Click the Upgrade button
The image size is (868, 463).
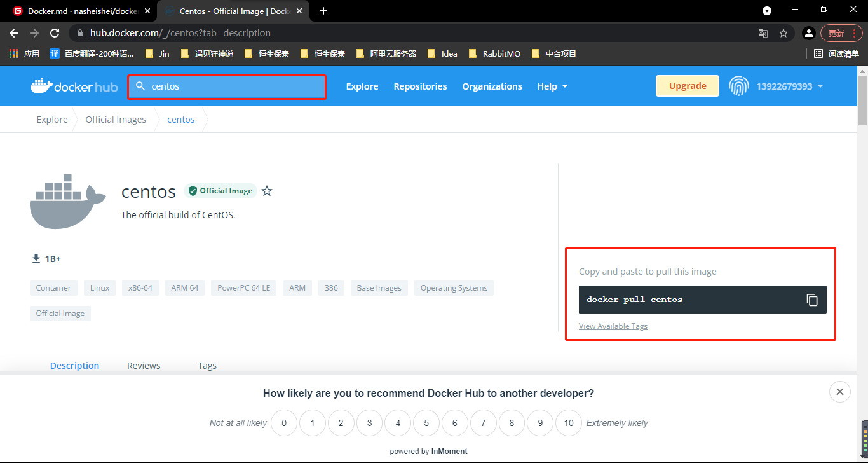pos(688,86)
